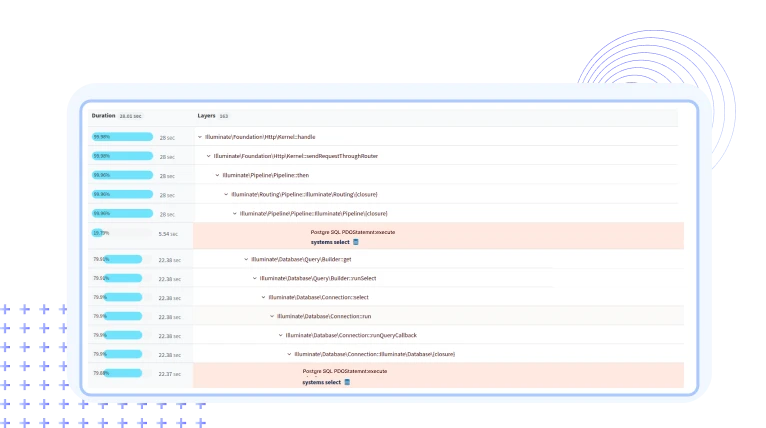Click the layers count '163'
766x428 pixels.
(x=224, y=116)
